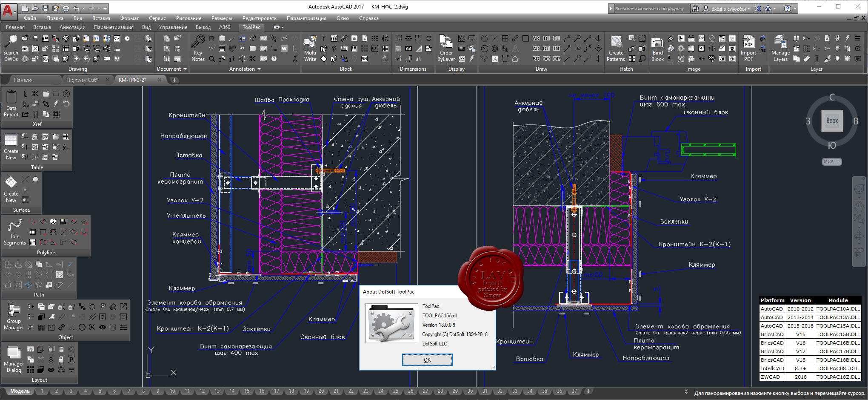The image size is (868, 400).
Task: Switch to the Главная ribbon tab
Action: (15, 27)
